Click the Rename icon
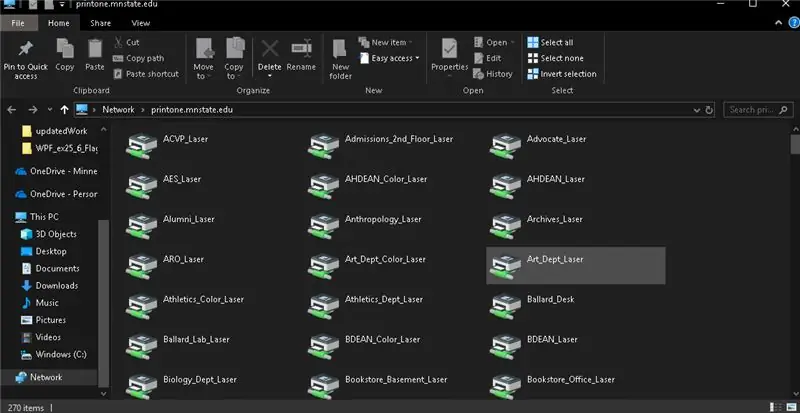Viewport: 800px width, 413px height. pos(301,49)
